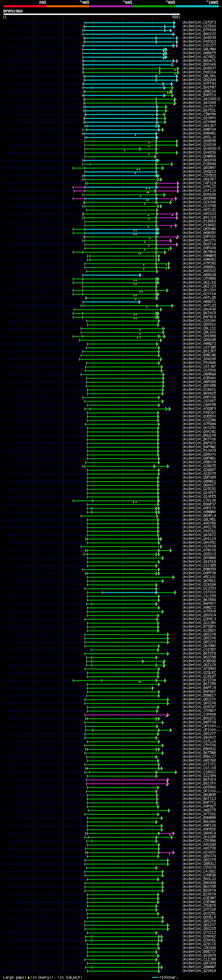The height and width of the screenshot is (980, 222).
Task: Select hit label UniRef100_Q9FGS0
Action: point(199,237)
